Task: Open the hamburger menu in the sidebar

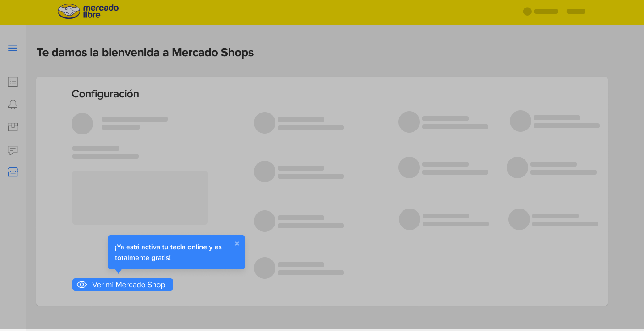Action: [13, 48]
